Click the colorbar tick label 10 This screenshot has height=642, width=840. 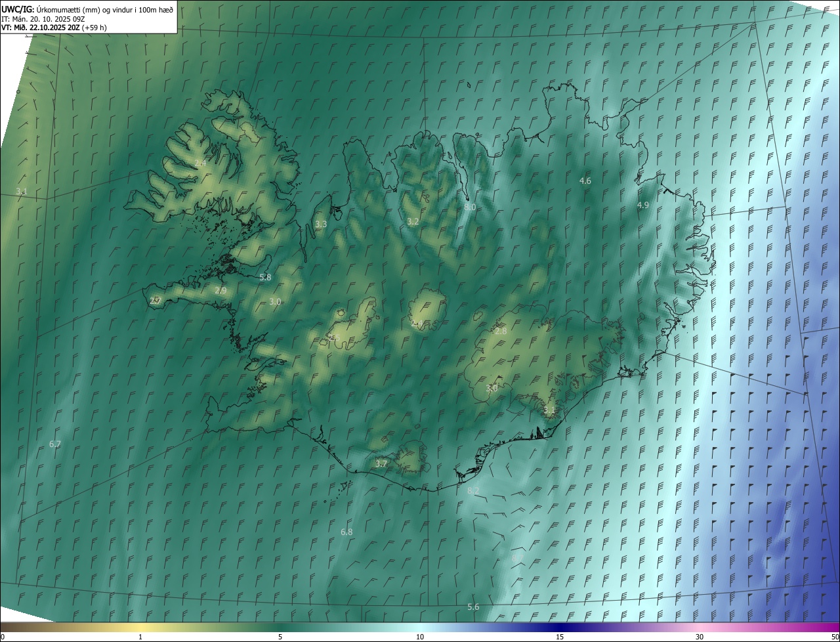[x=420, y=637]
